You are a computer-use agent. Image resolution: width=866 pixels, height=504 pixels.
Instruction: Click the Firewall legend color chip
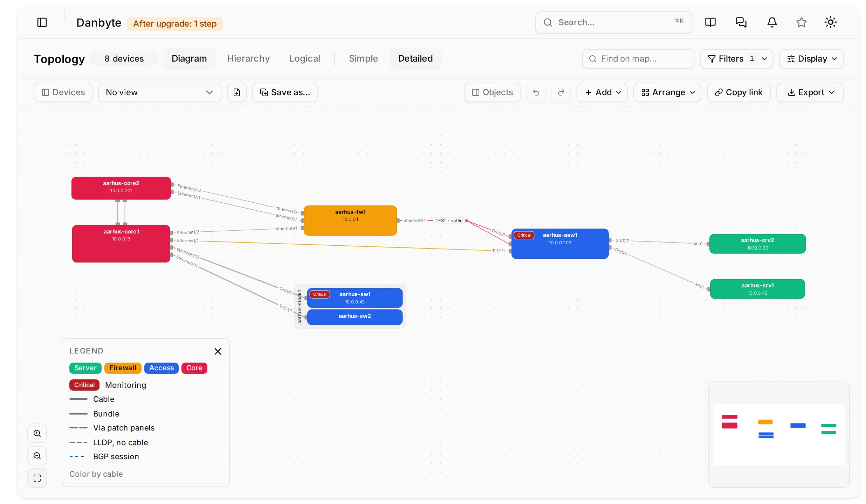point(123,368)
